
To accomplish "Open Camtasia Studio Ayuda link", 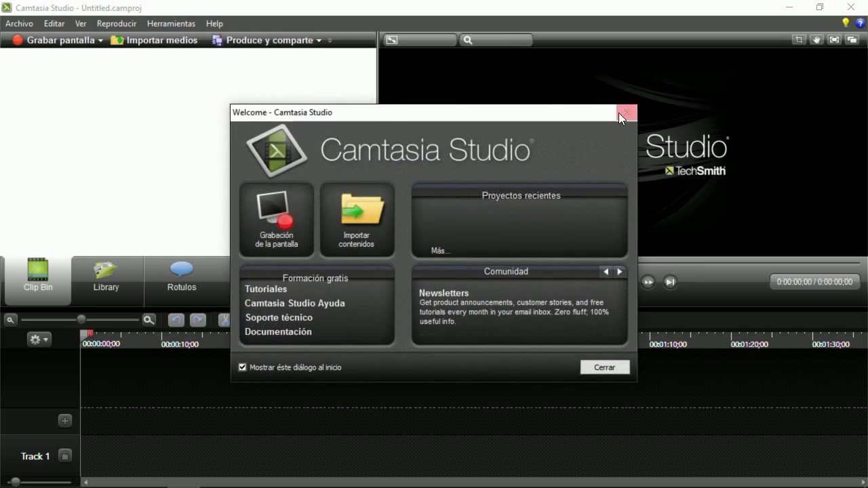I will click(295, 303).
